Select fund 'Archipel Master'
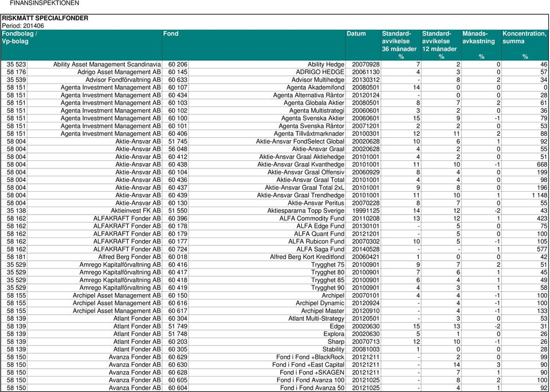Image resolution: width=550 pixels, height=392 pixels. pos(323,311)
